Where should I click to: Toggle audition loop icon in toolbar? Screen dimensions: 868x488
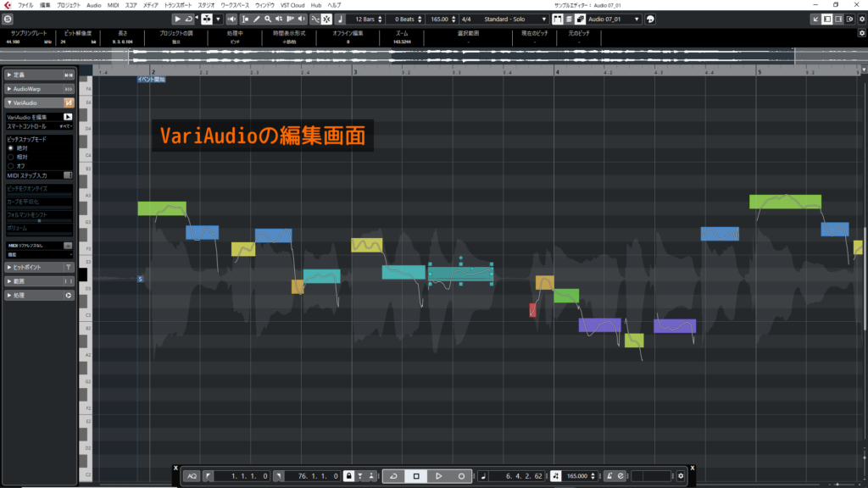pyautogui.click(x=189, y=19)
